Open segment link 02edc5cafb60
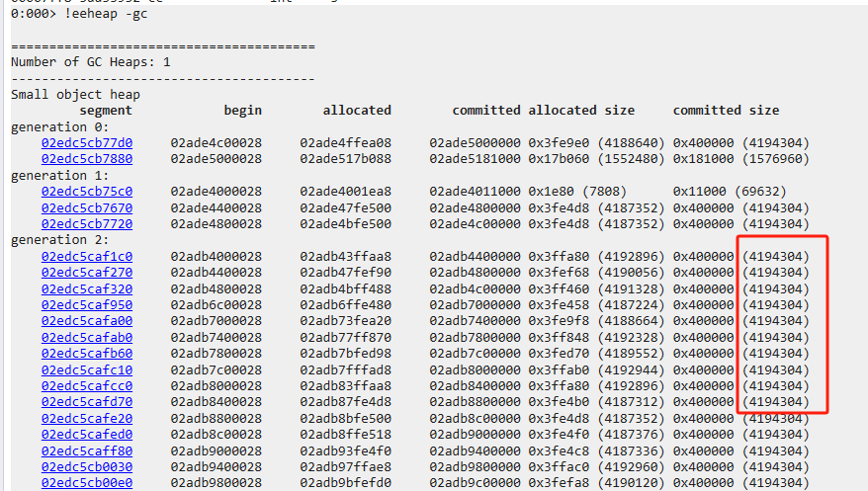 pyautogui.click(x=87, y=354)
